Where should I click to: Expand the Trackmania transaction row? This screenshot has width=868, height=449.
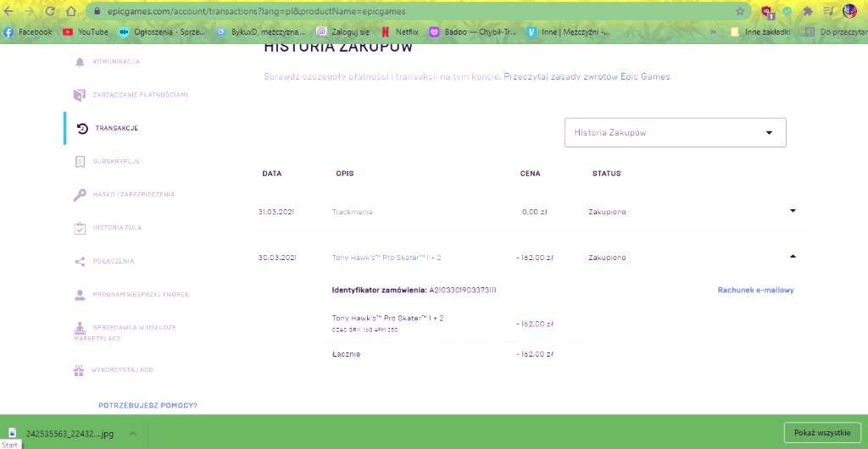coord(793,211)
